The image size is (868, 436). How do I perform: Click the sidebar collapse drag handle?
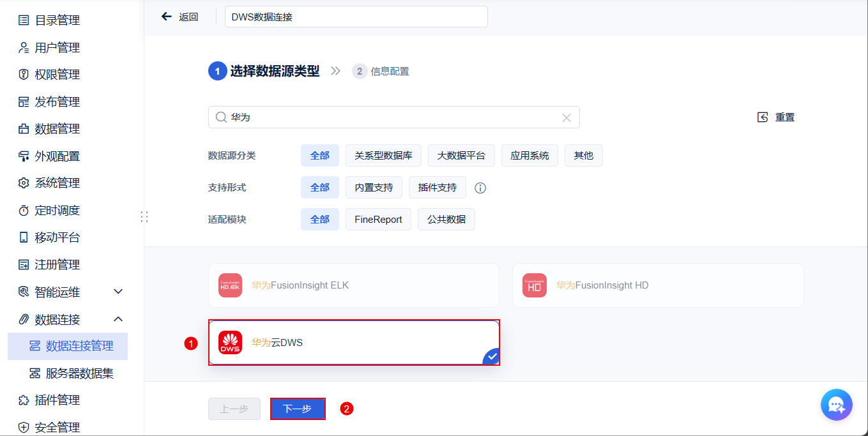tap(144, 217)
